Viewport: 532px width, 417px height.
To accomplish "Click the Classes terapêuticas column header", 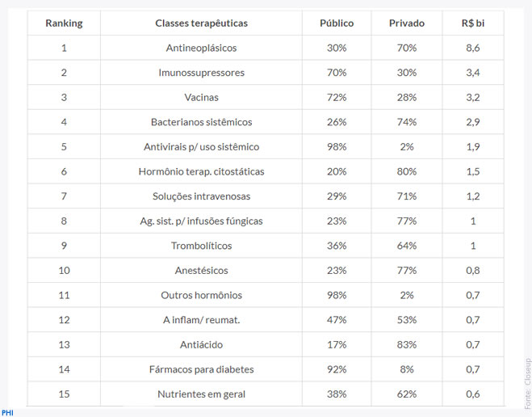I will click(201, 23).
